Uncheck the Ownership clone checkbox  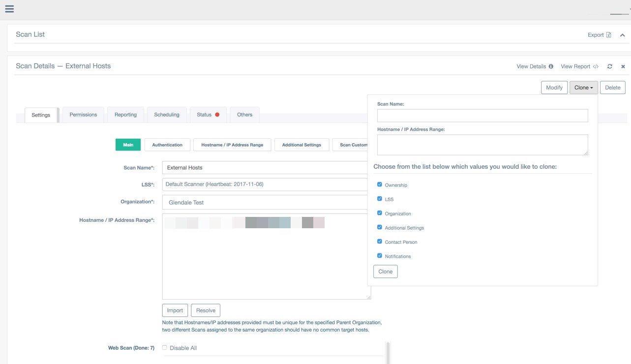point(379,184)
